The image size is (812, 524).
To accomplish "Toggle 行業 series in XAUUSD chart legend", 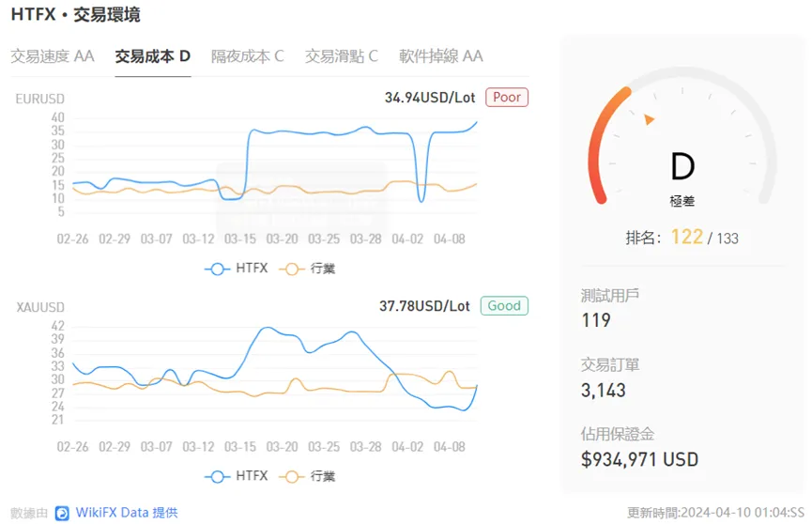I will coord(307,476).
